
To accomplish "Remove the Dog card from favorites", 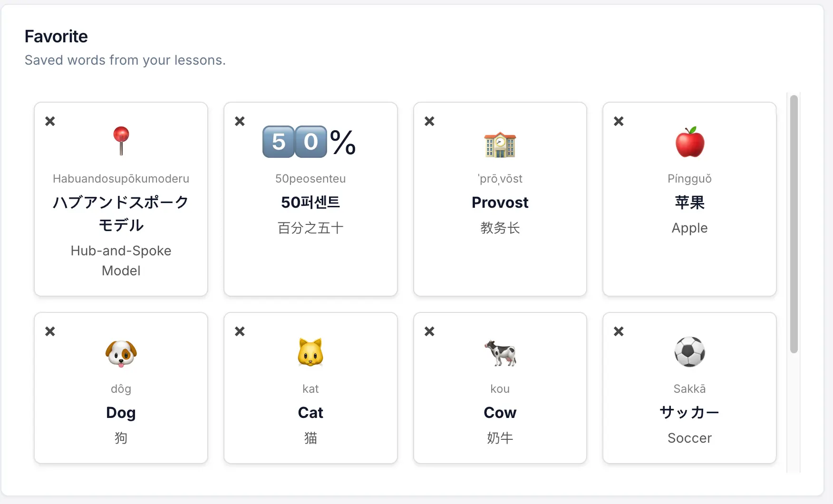I will pyautogui.click(x=50, y=331).
